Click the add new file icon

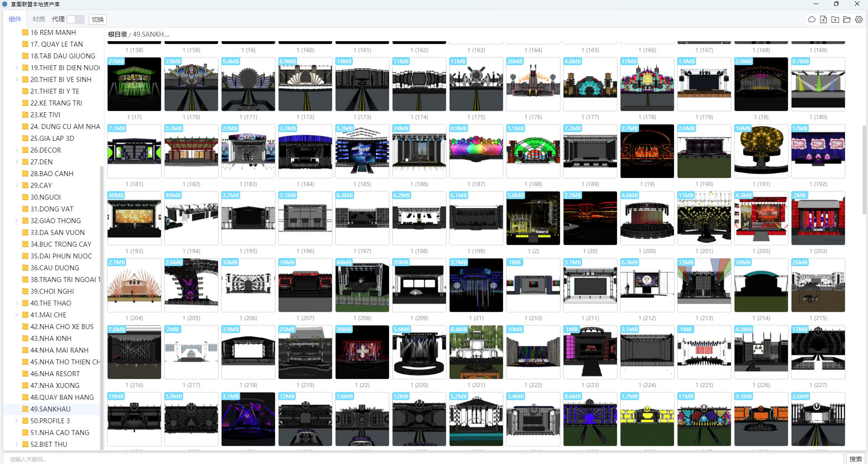(823, 19)
